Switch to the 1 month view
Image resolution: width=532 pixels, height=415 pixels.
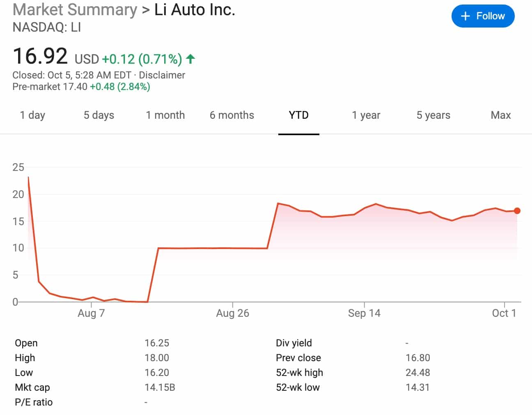pyautogui.click(x=165, y=115)
